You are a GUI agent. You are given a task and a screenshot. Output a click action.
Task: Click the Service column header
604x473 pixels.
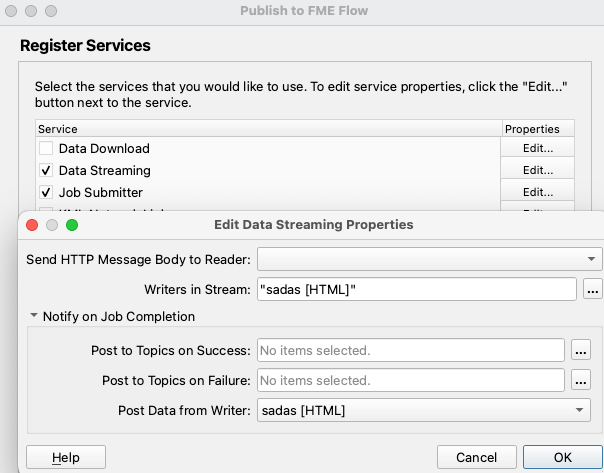click(269, 129)
